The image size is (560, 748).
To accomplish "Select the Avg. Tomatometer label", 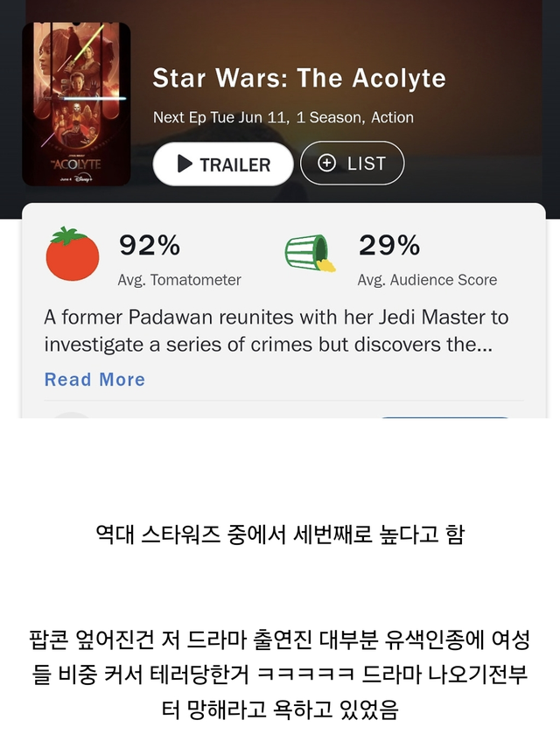I will (179, 280).
